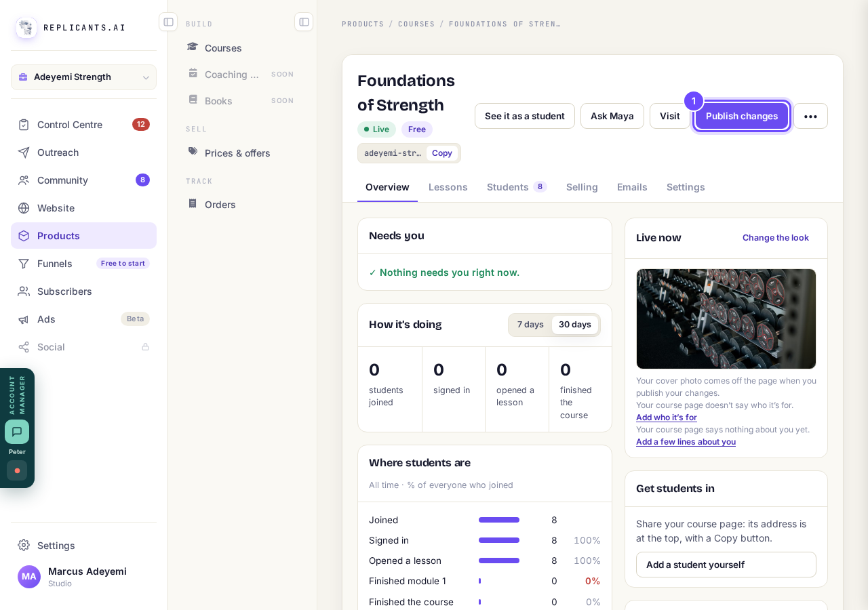
Task: Switch to the Lessons tab
Action: coord(448,187)
